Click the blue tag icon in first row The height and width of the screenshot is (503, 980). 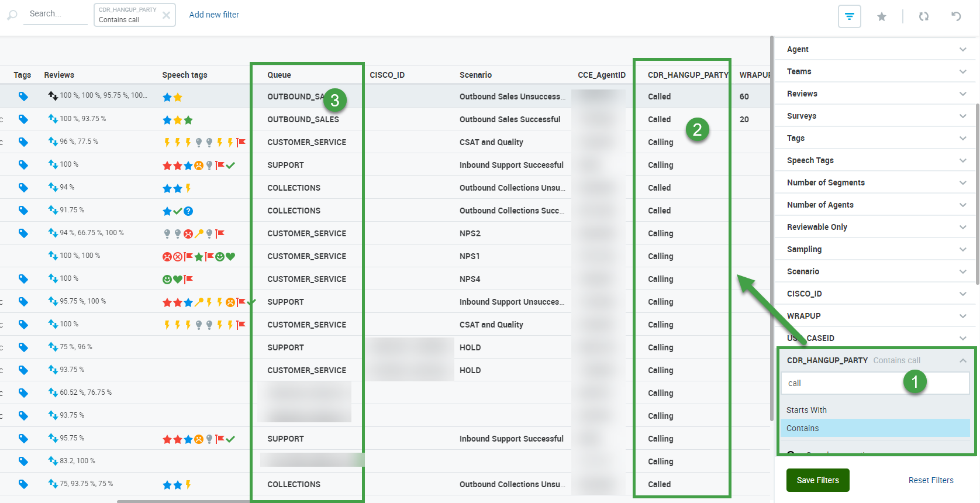pyautogui.click(x=23, y=97)
